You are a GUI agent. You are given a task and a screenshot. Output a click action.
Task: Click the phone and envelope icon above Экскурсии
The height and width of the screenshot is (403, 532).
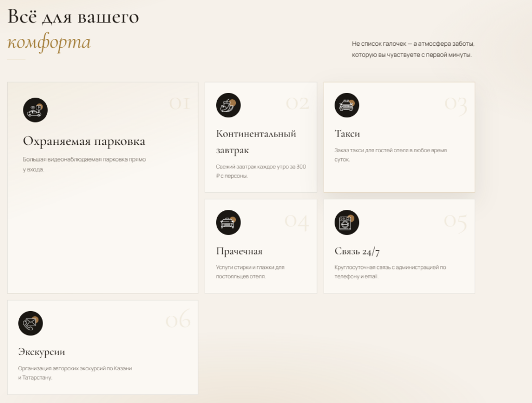[x=31, y=323]
